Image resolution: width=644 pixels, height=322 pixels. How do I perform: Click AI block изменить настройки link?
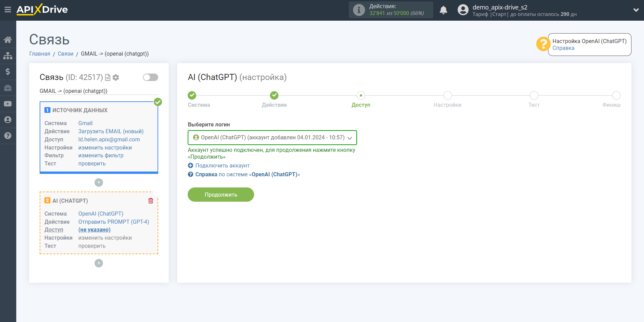pyautogui.click(x=105, y=238)
